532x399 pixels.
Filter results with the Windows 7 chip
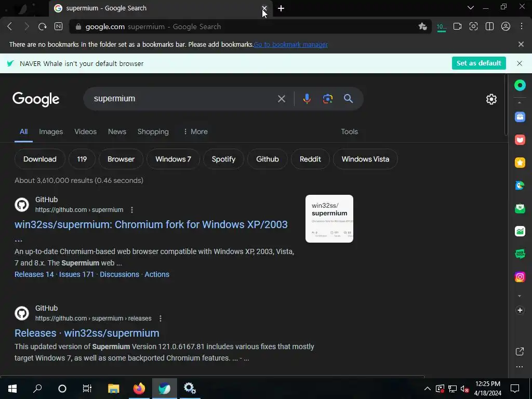[173, 159]
